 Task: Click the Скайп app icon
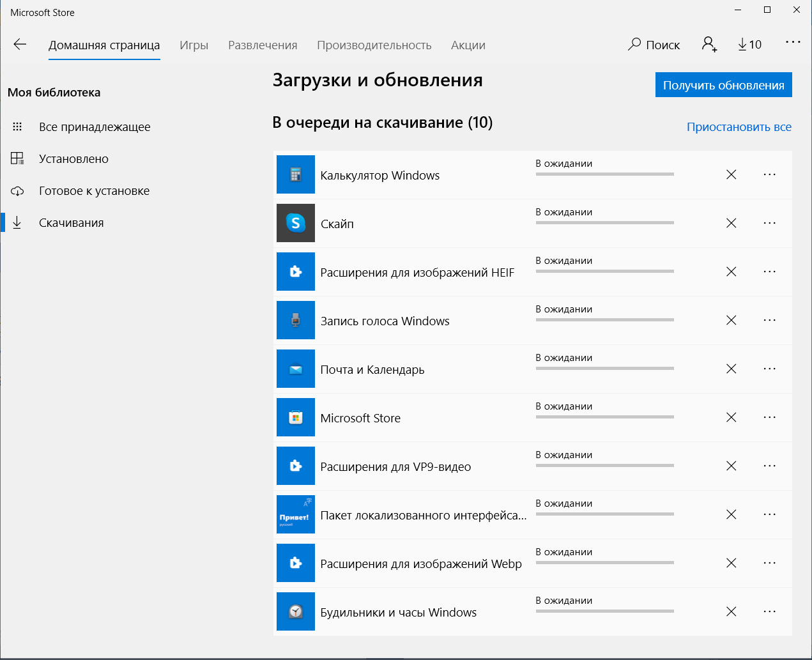coord(296,223)
